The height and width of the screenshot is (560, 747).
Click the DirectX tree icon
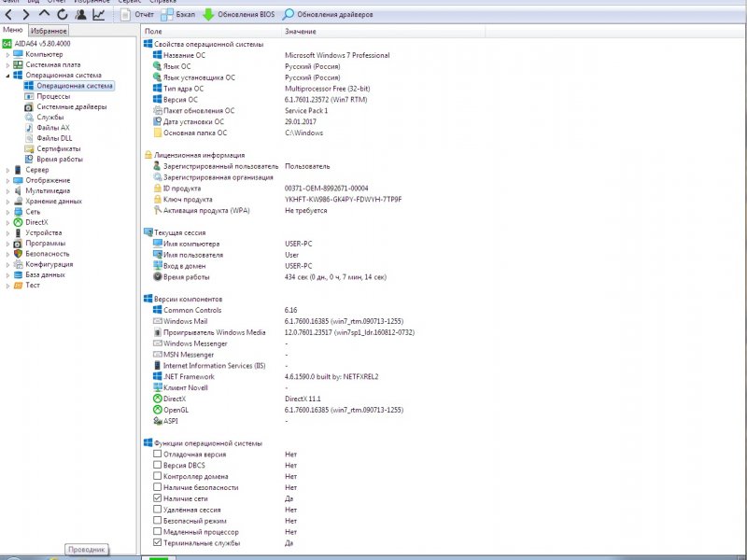[18, 222]
